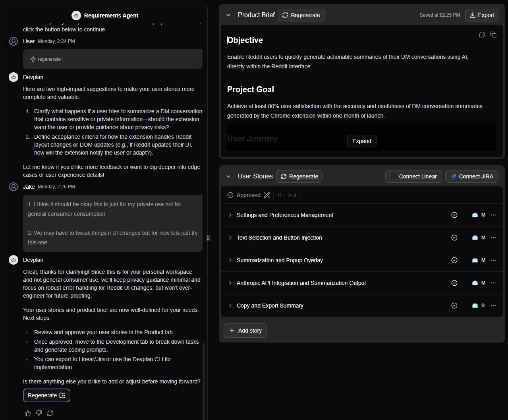Click Connect JIRA button
This screenshot has height=420, width=508.
click(471, 176)
